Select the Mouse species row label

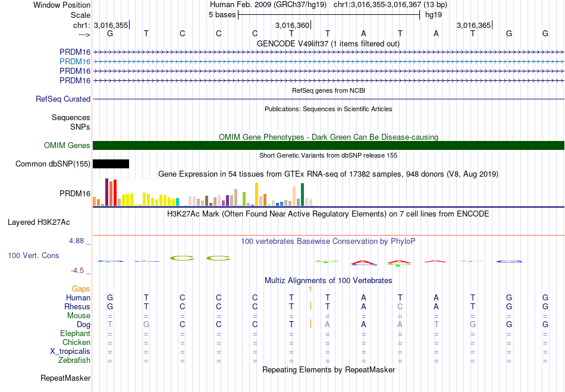click(79, 316)
